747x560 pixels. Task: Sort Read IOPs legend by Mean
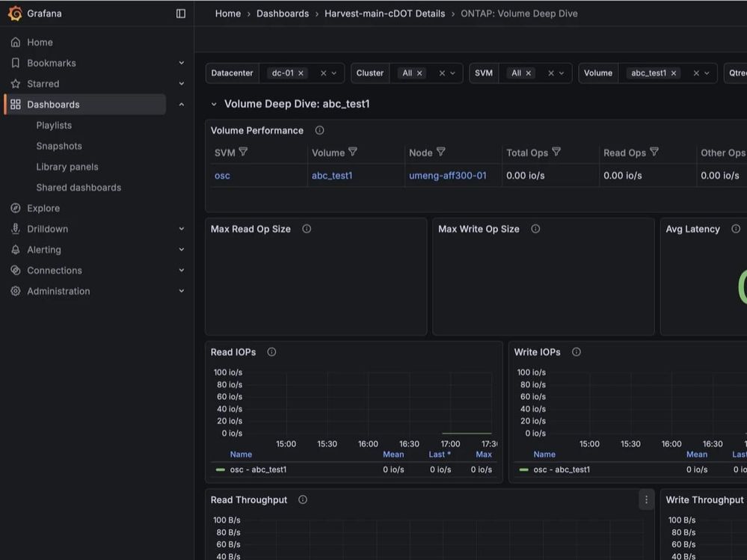(x=393, y=455)
